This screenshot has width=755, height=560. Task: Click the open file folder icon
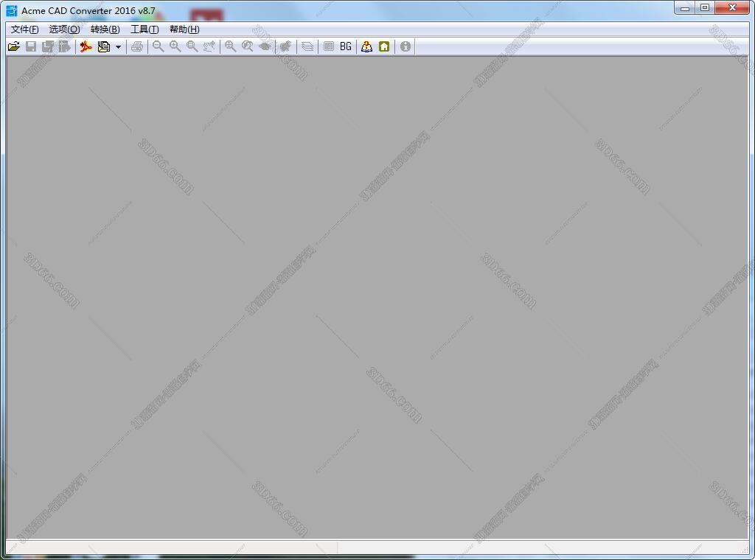[14, 46]
